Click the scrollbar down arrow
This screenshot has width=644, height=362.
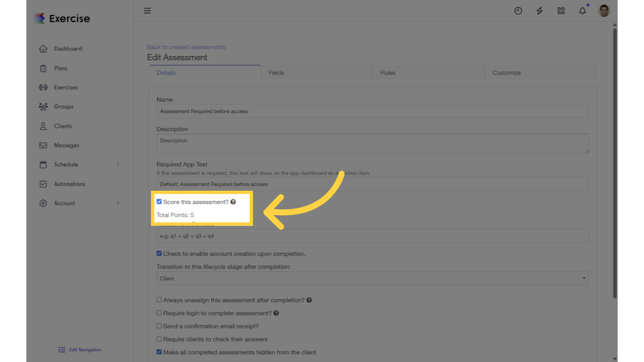615,359
